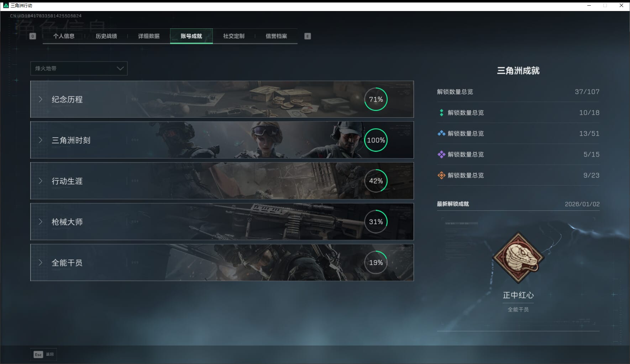Click the 2026/01/02 unlock date
The height and width of the screenshot is (364, 630).
pyautogui.click(x=582, y=204)
